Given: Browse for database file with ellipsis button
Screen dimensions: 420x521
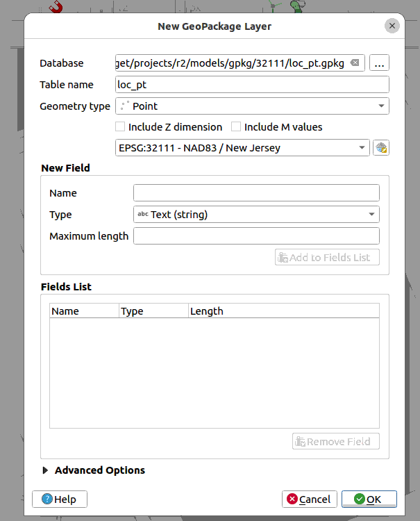Looking at the screenshot, I should click(379, 63).
